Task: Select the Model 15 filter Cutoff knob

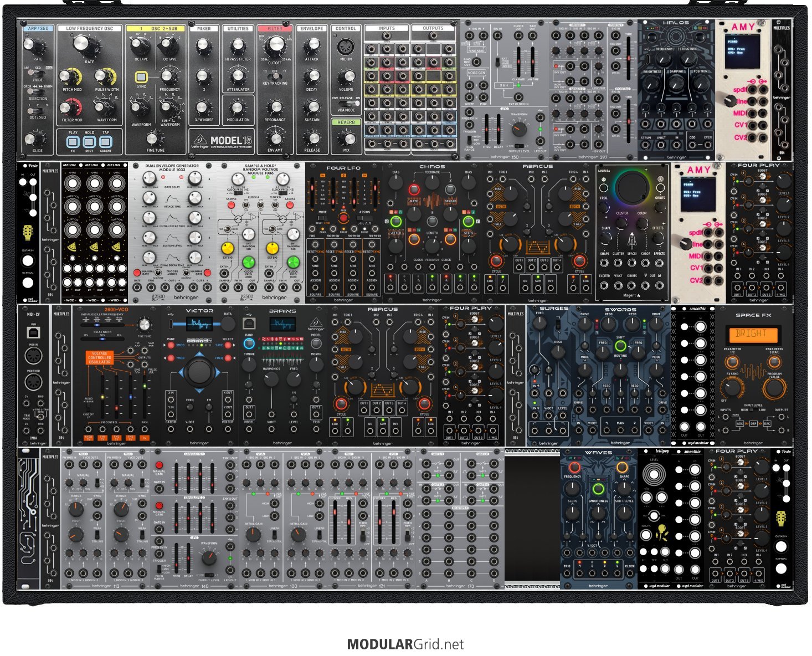Action: (275, 46)
